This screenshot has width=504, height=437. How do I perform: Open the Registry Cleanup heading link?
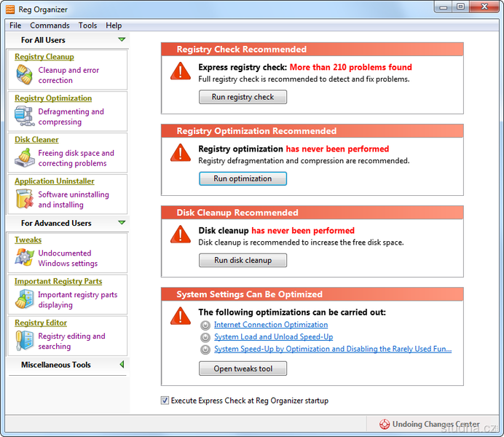44,57
